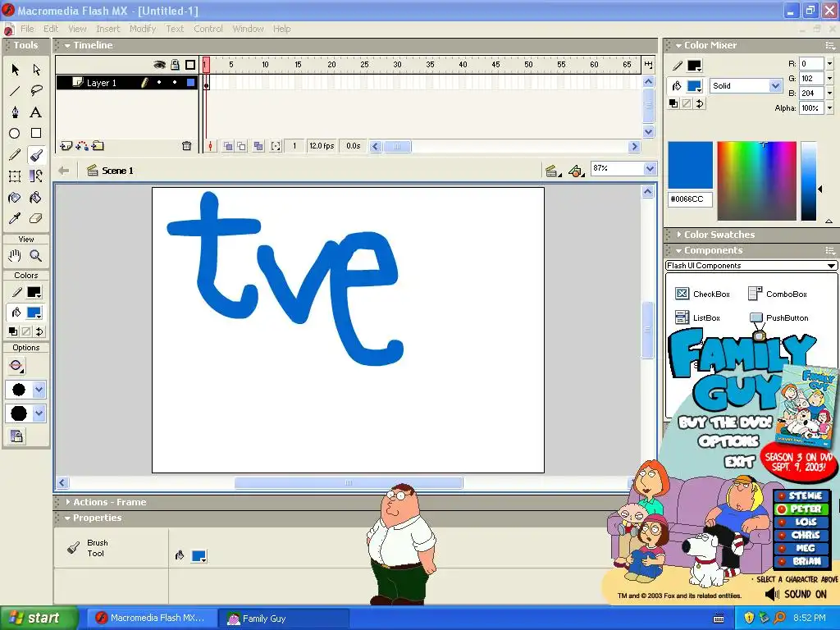This screenshot has width=840, height=630.
Task: Click the rainbow color picker field
Action: click(756, 181)
